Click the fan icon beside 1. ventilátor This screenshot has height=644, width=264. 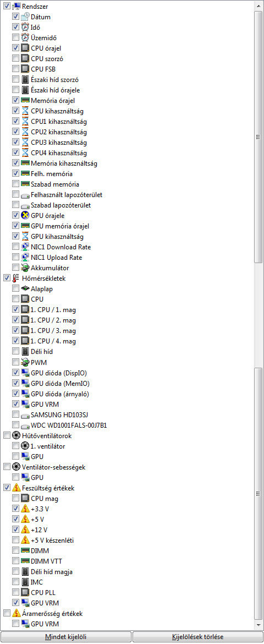point(25,446)
